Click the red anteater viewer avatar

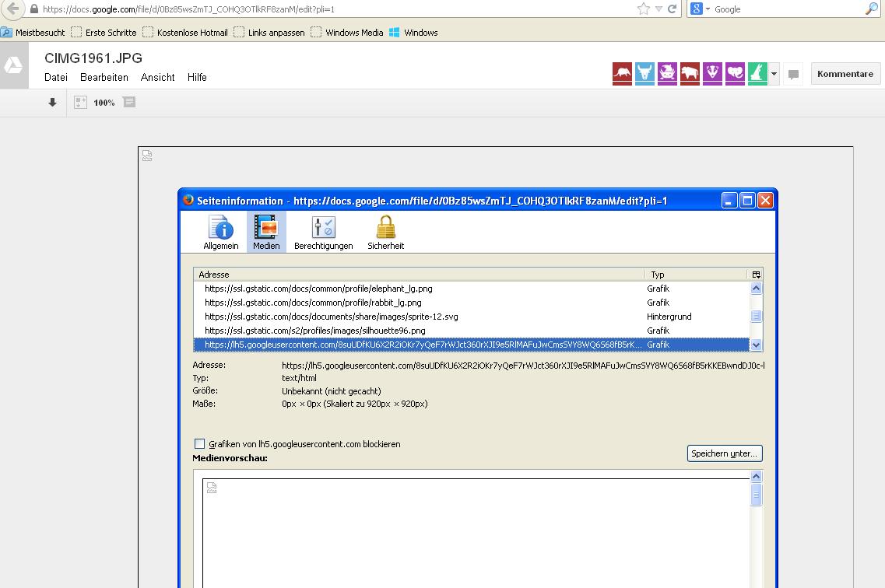[622, 74]
